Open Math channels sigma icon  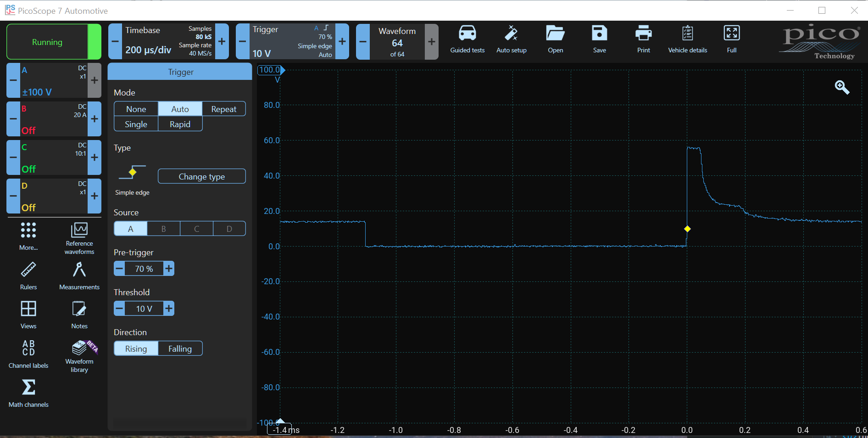pos(28,393)
